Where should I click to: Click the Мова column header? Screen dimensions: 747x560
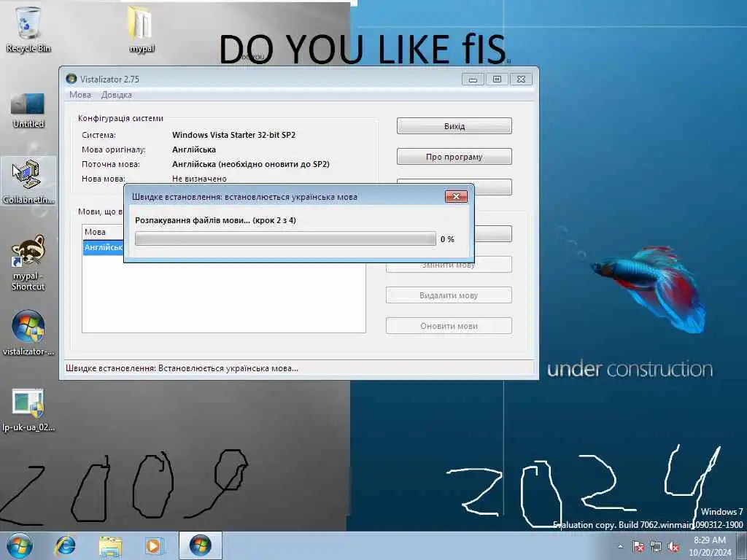coord(102,232)
